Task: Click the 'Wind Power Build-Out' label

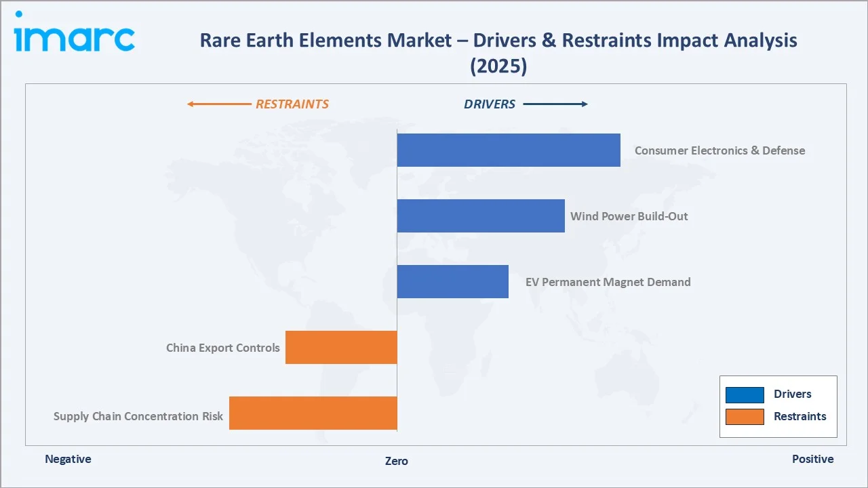Action: coord(629,216)
